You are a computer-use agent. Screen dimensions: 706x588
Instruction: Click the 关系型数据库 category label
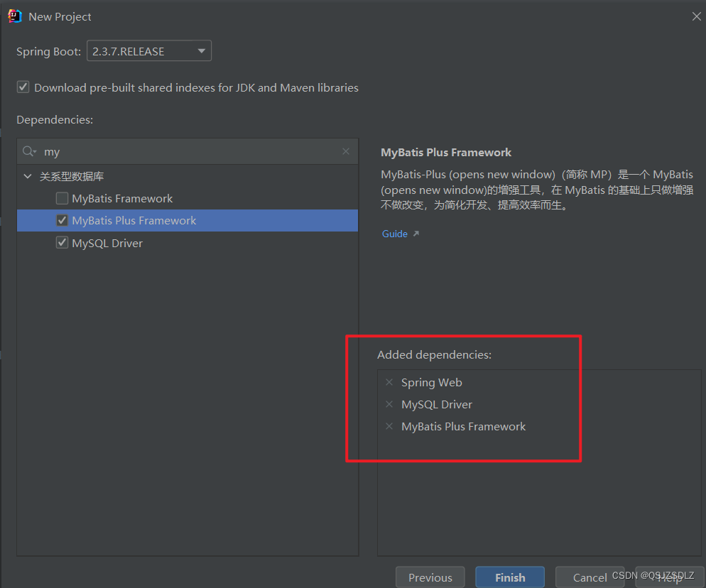click(x=72, y=176)
